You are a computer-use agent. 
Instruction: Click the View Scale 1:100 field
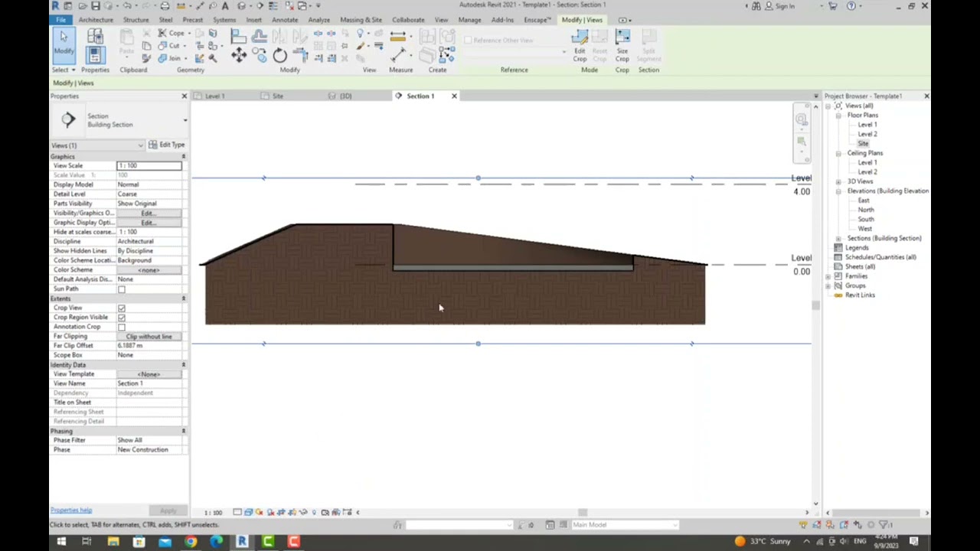click(149, 166)
